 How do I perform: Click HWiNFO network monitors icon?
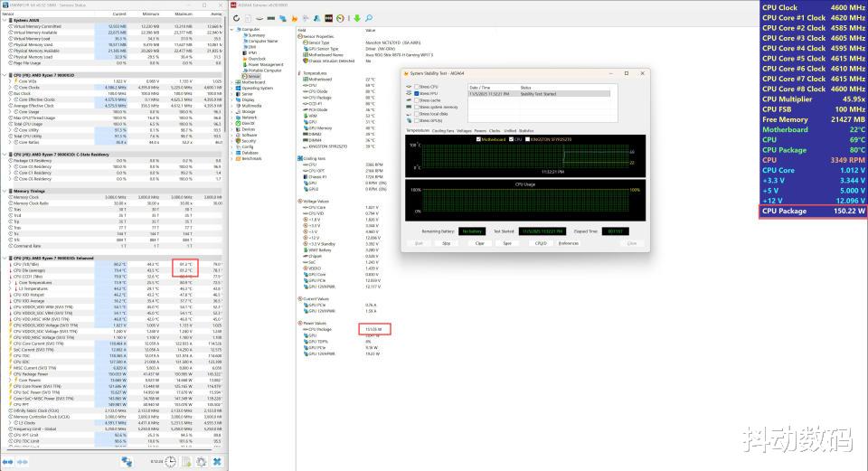(x=127, y=462)
